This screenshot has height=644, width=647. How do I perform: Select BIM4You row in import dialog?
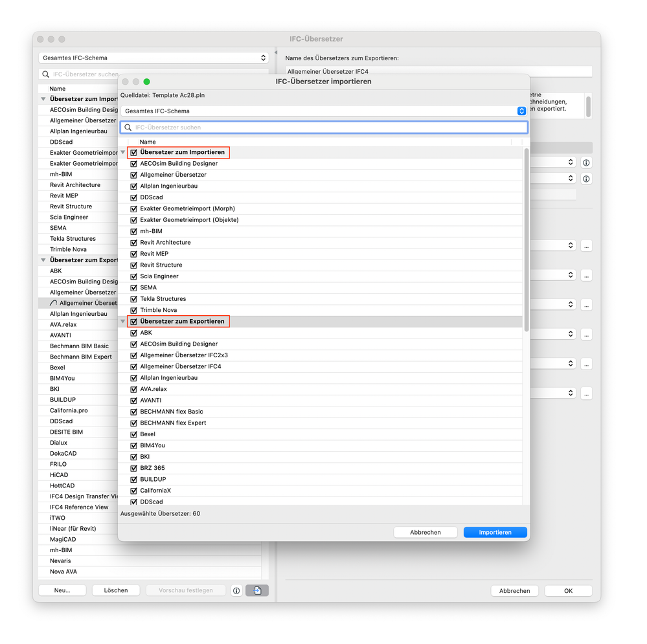tap(320, 446)
